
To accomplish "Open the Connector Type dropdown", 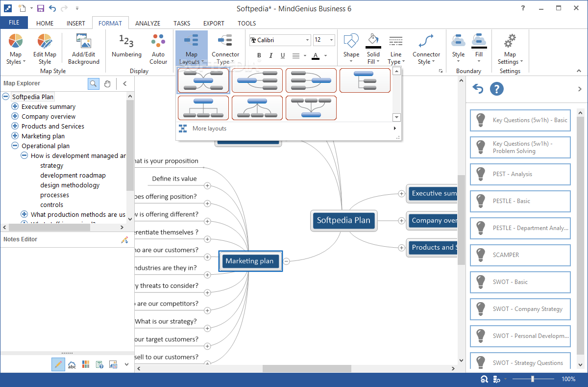I will [x=225, y=49].
